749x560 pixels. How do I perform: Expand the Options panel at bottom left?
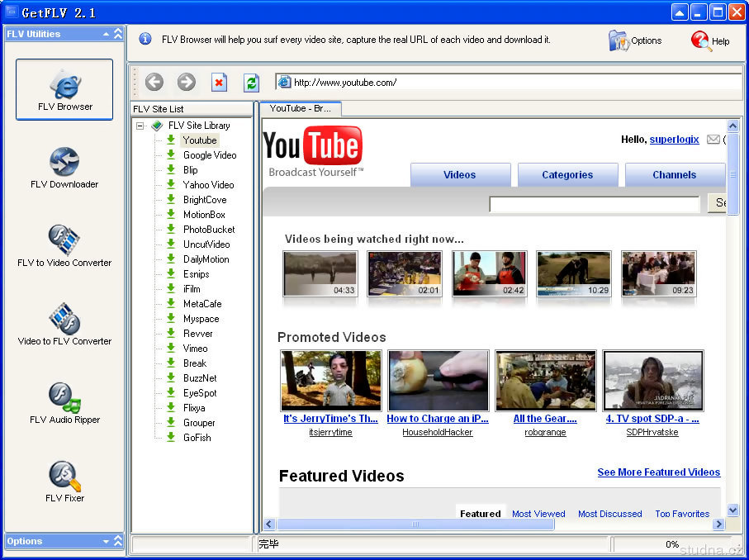coord(118,541)
